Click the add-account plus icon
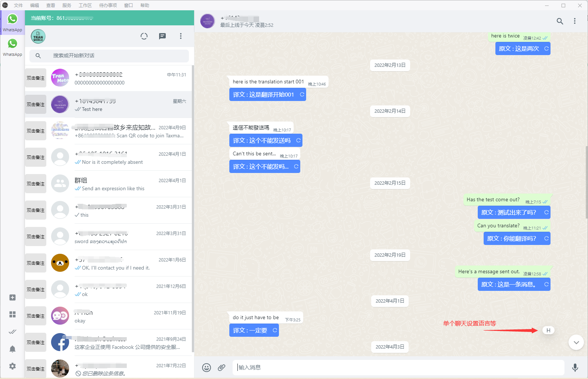This screenshot has width=588, height=379. [x=12, y=297]
